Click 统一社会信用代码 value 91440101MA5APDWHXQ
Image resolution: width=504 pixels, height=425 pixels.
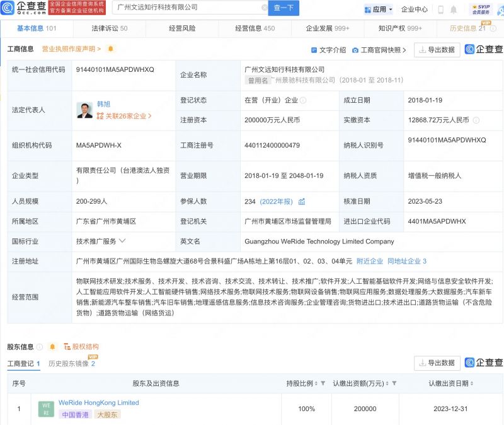(x=115, y=69)
